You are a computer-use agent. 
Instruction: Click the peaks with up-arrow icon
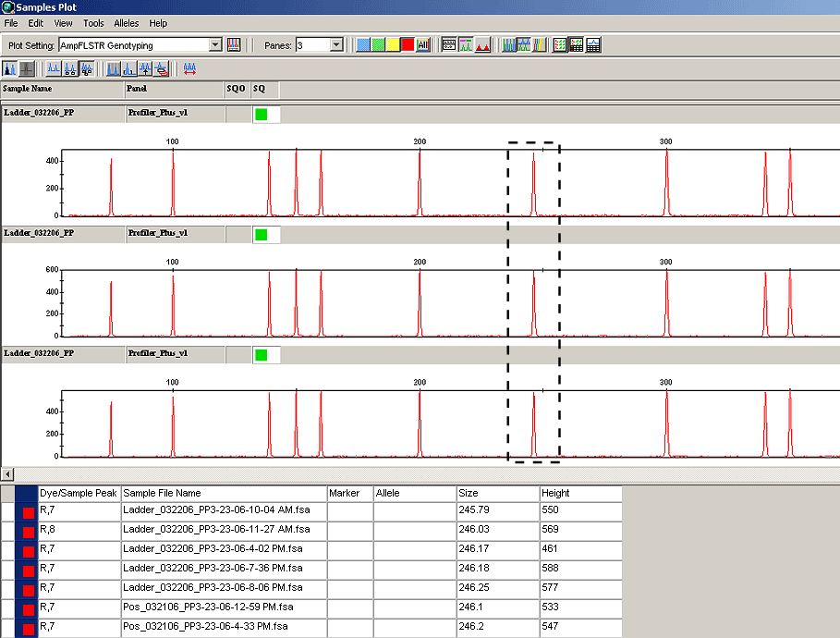145,68
